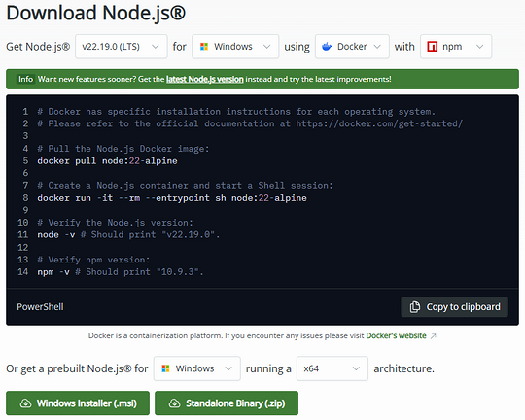Viewport: 525px width, 420px height.
Task: Open the Docker install method dropdown
Action: 352,47
